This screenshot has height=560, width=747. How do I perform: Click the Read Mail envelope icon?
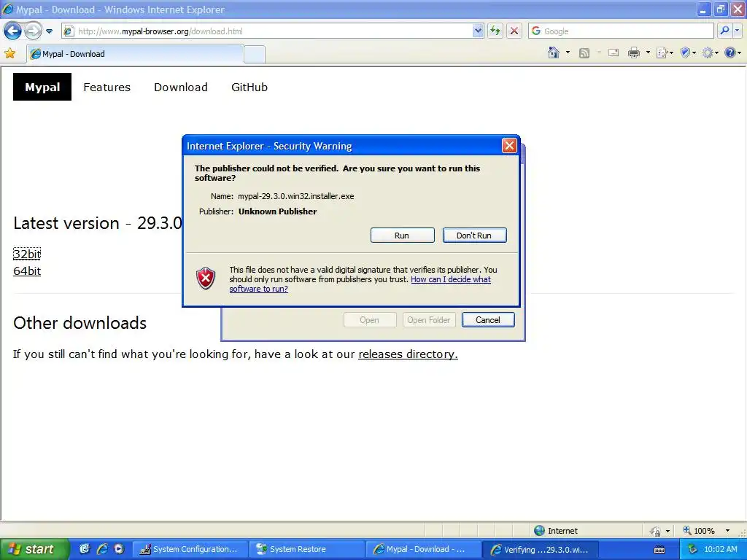pyautogui.click(x=614, y=52)
